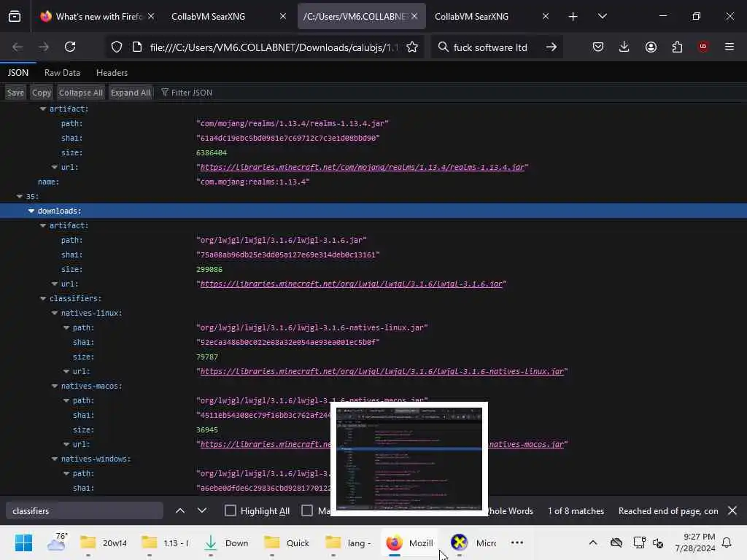
Task: Show taskbar overflow apps ellipsis
Action: [x=517, y=542]
